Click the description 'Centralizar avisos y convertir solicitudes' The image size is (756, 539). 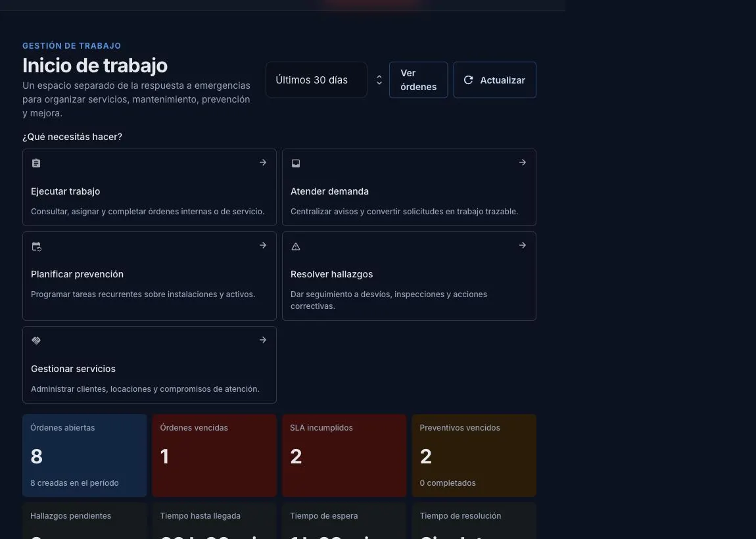coord(404,212)
